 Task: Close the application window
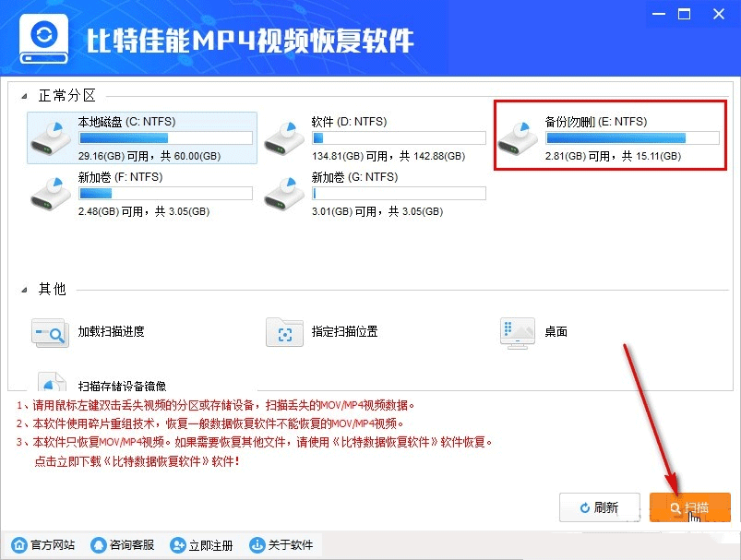pyautogui.click(x=719, y=14)
